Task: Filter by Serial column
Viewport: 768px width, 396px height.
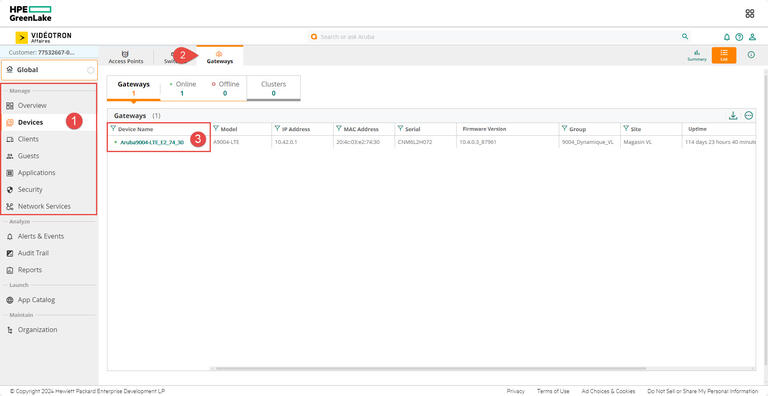Action: pos(400,128)
